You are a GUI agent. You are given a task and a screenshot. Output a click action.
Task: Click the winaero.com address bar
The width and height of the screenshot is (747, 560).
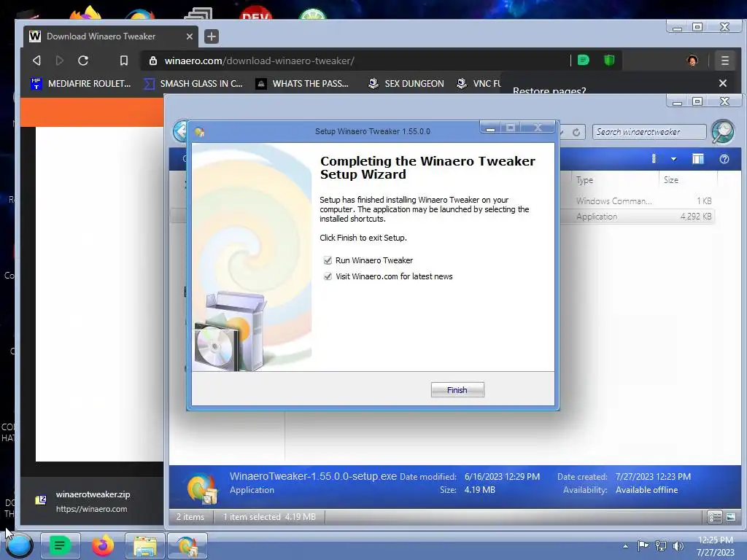tap(355, 61)
